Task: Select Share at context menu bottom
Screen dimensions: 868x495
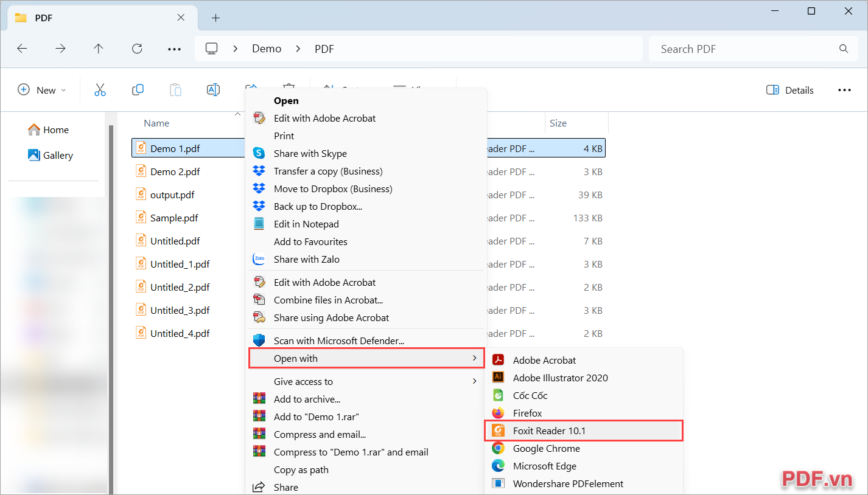Action: point(366,487)
